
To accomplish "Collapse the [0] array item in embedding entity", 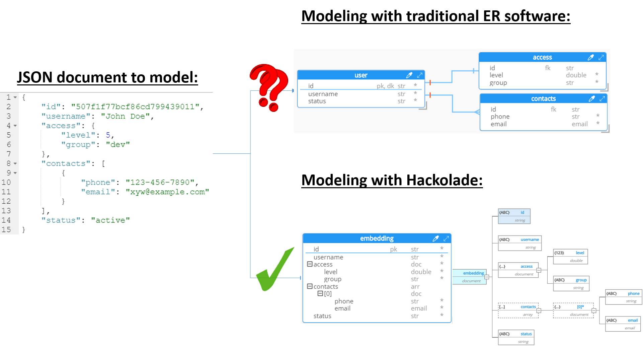I will coord(320,293).
